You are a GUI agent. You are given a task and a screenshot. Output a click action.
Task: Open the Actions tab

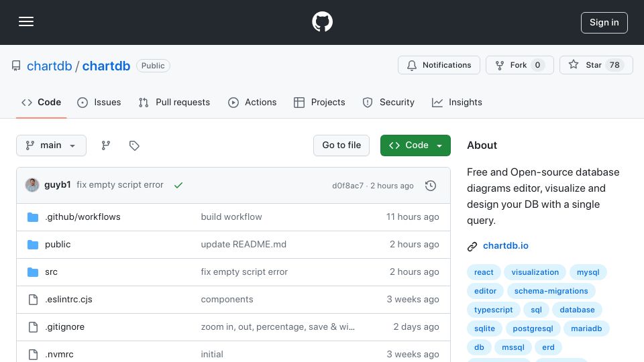[252, 102]
